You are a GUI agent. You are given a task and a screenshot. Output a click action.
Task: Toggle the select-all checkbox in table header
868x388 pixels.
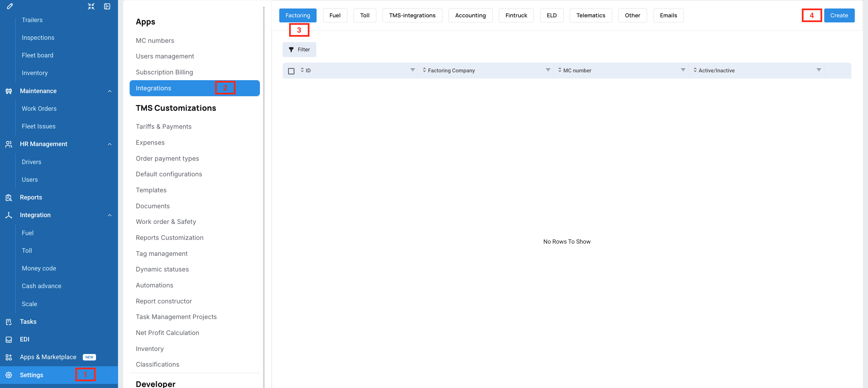[291, 71]
